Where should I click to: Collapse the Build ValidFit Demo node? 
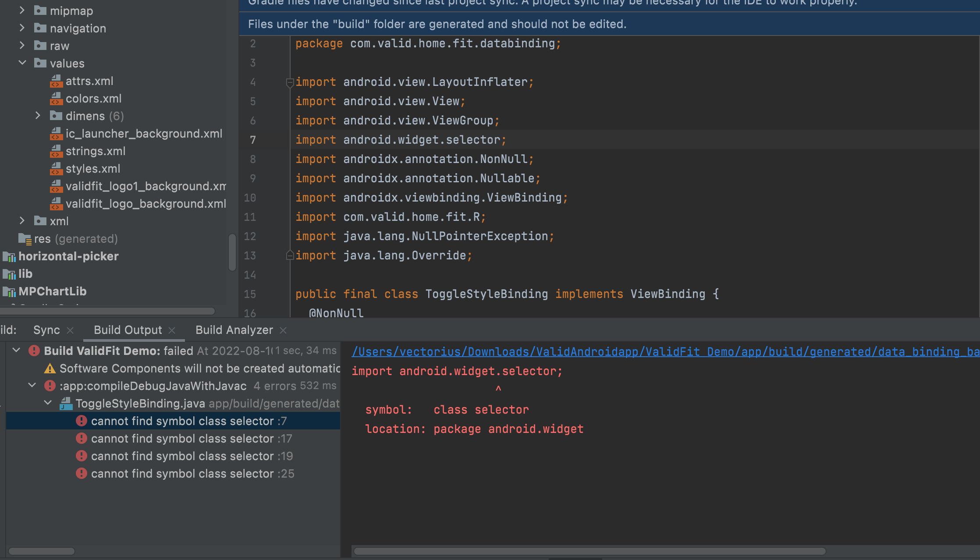[x=16, y=351]
